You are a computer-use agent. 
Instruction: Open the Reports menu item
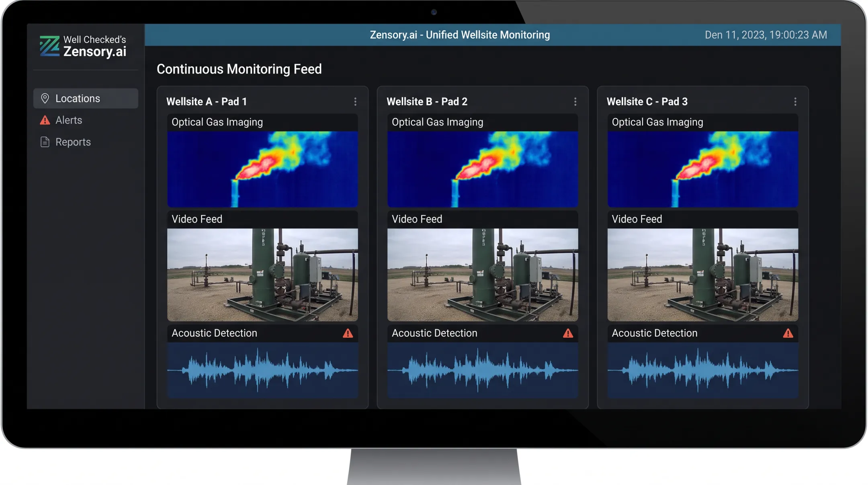[86, 142]
